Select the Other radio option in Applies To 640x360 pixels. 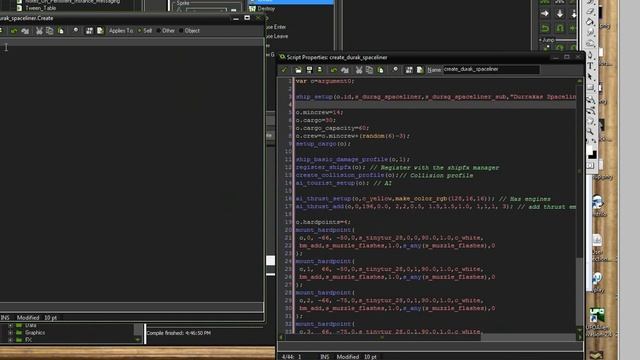click(x=166, y=31)
